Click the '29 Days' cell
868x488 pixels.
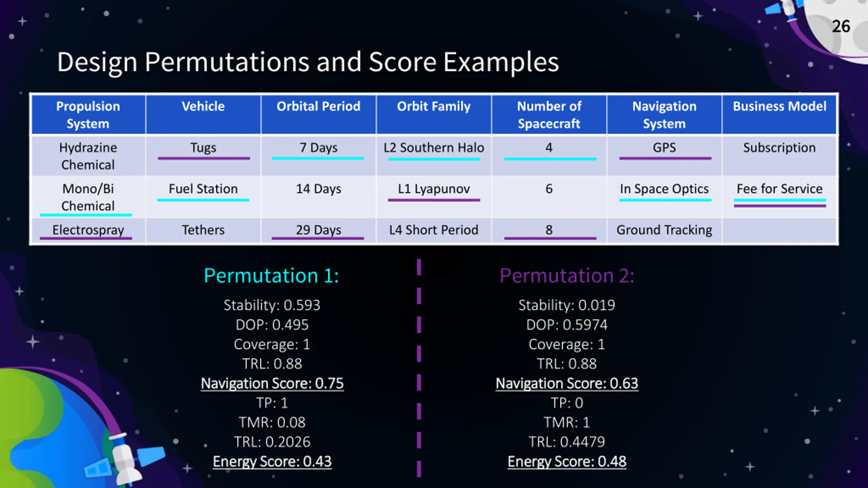pos(318,230)
